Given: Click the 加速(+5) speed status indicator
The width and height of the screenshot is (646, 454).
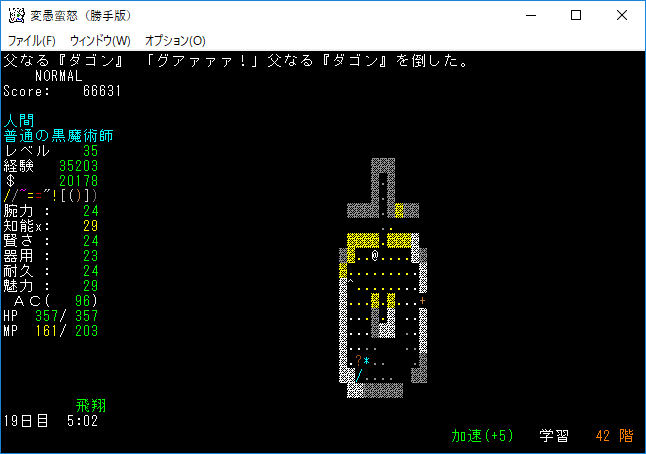Looking at the screenshot, I should (x=482, y=436).
